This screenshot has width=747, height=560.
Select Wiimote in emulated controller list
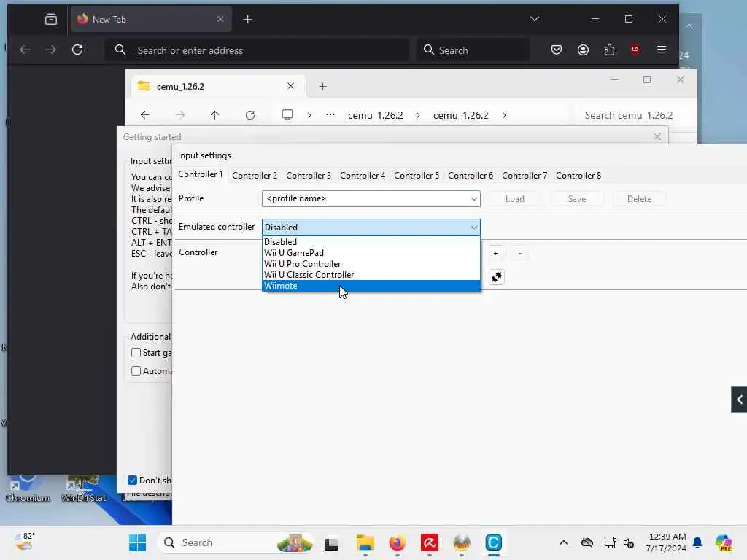(x=371, y=286)
